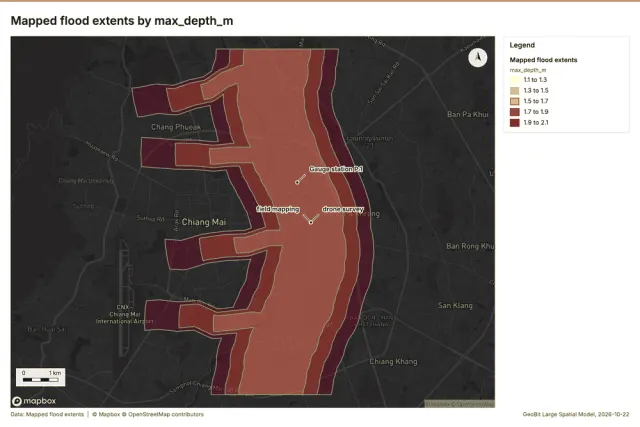The width and height of the screenshot is (640, 427).
Task: Click the Ban Pa Khui place label
Action: point(467,114)
